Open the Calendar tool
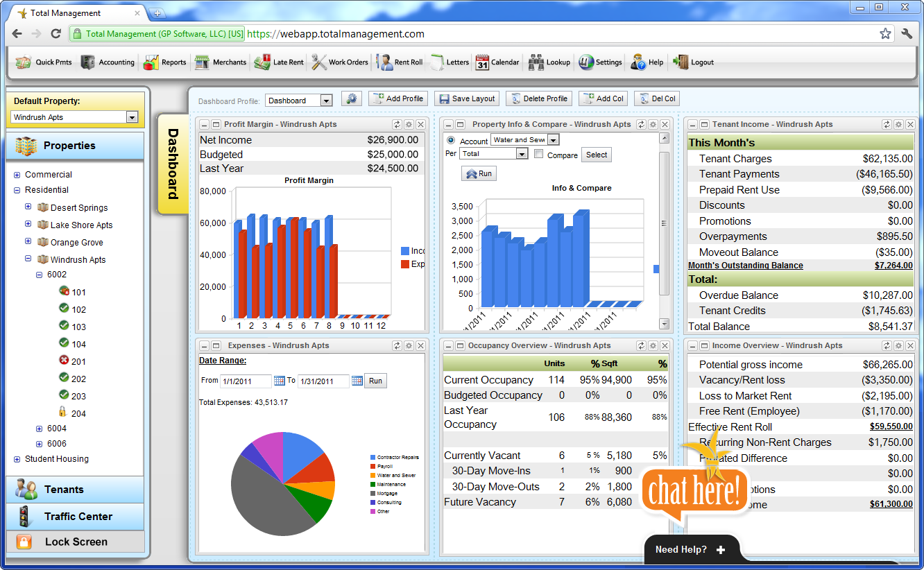This screenshot has width=924, height=570. point(497,62)
